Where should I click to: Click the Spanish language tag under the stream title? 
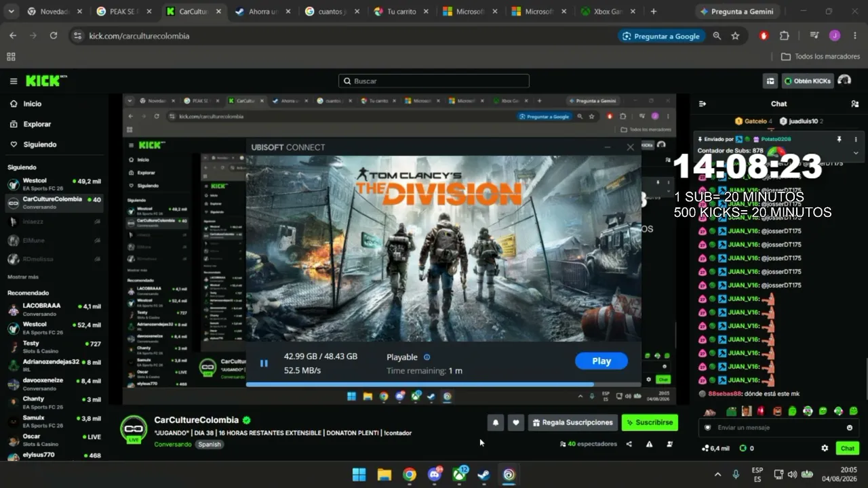pyautogui.click(x=210, y=445)
